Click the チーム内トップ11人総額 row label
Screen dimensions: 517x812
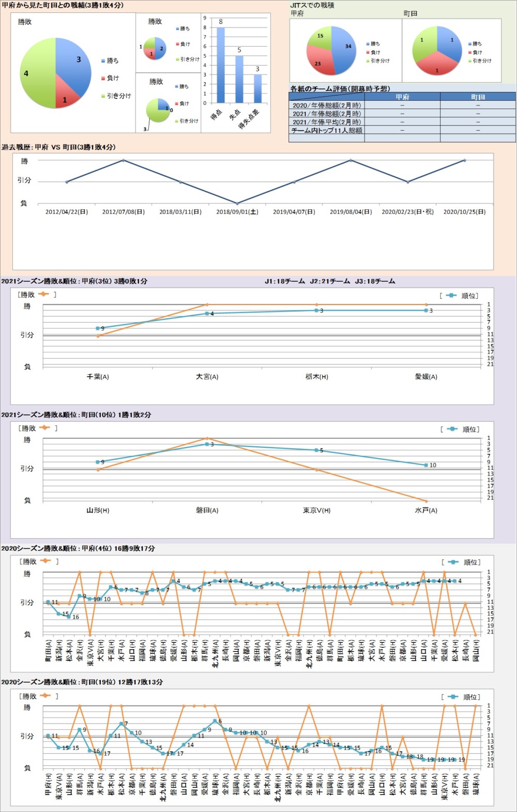tap(327, 130)
